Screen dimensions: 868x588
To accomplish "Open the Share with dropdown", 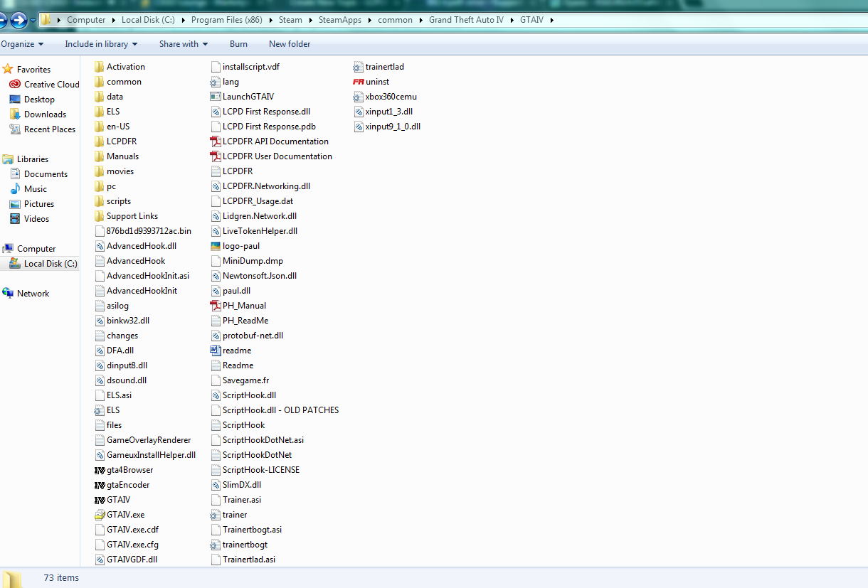I will point(184,44).
